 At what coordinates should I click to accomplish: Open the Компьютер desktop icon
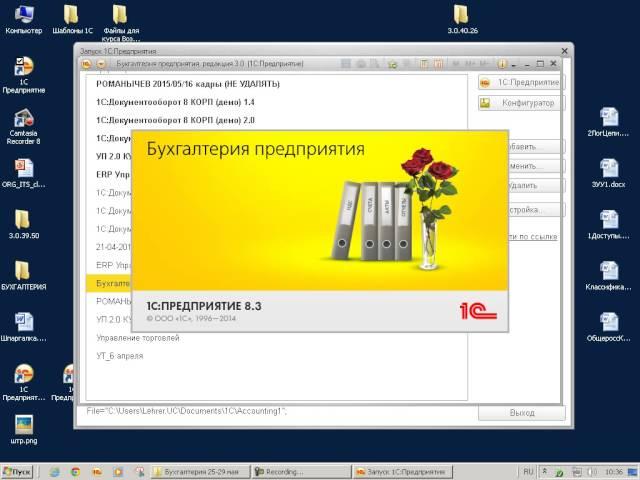(x=23, y=17)
